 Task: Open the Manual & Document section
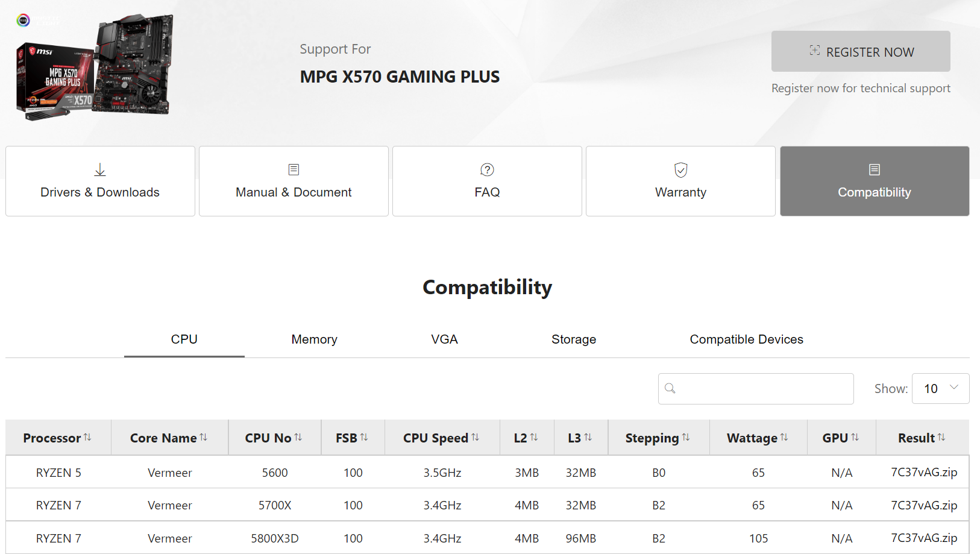click(x=294, y=181)
